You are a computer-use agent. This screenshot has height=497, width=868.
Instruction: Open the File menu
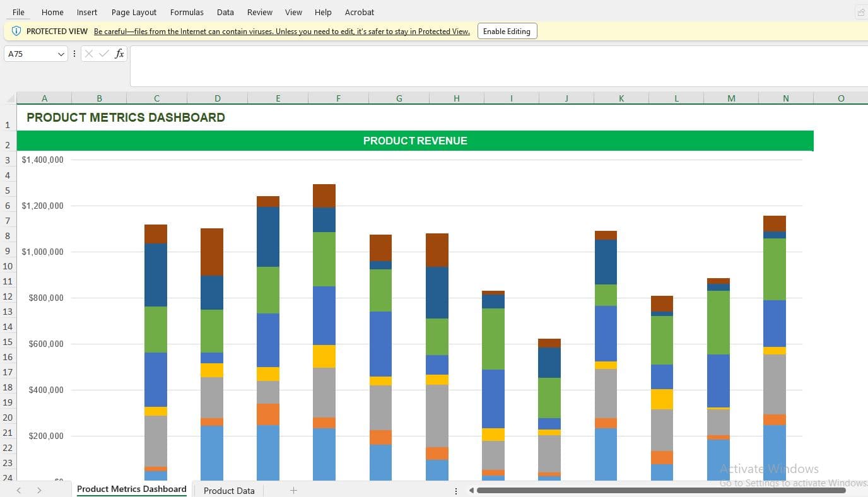pos(18,12)
